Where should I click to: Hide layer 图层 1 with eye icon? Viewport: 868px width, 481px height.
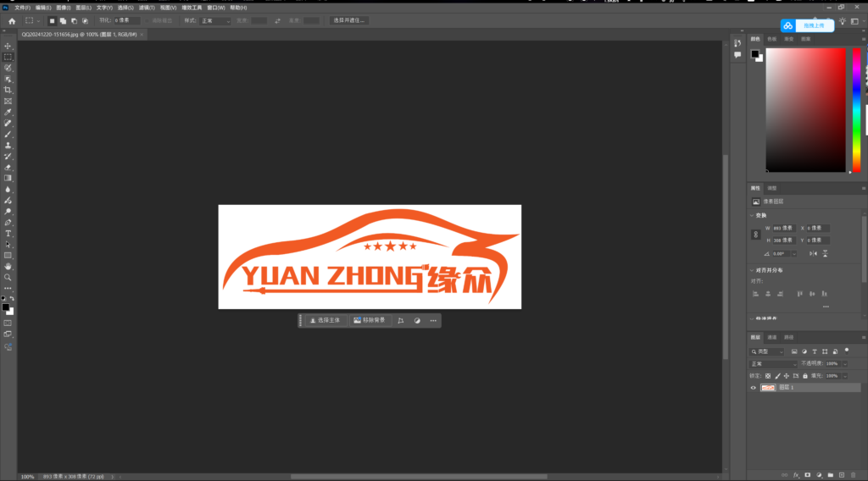[754, 388]
